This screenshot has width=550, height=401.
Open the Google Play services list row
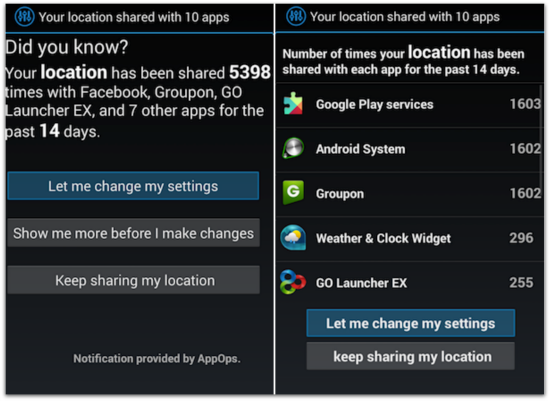(409, 105)
